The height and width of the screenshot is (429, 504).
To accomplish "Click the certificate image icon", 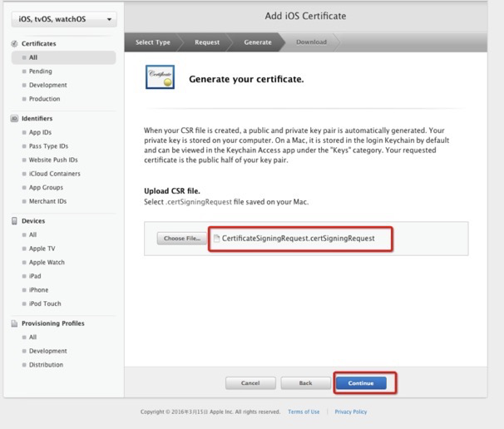I will 159,78.
